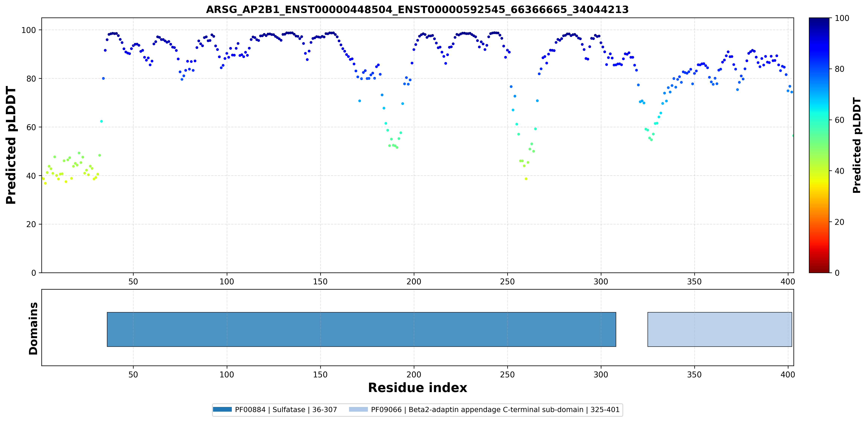Click the Predicted pLDDT y-axis label
Image resolution: width=868 pixels, height=422 pixels.
[11, 145]
